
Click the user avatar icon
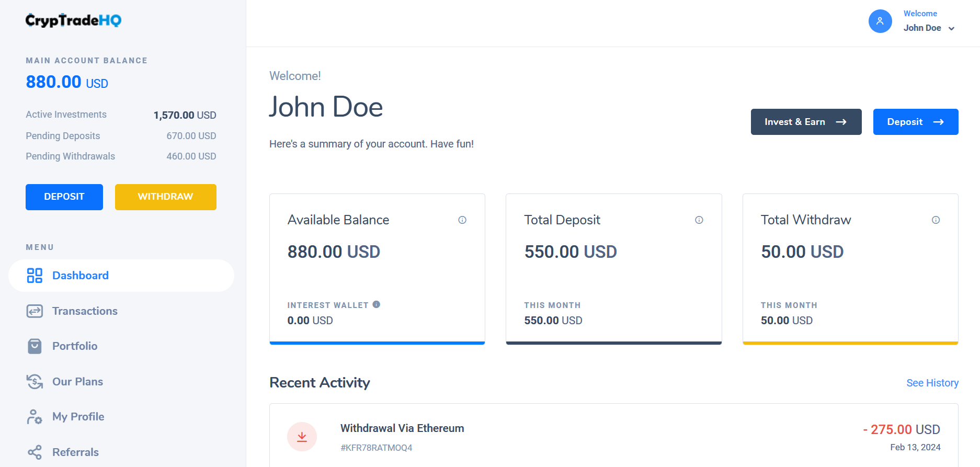point(880,21)
